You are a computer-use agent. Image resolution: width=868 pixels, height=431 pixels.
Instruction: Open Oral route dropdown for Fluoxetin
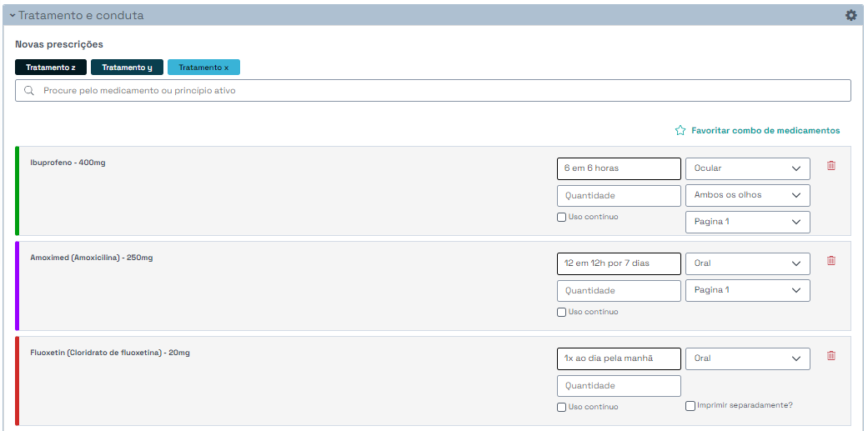click(747, 358)
